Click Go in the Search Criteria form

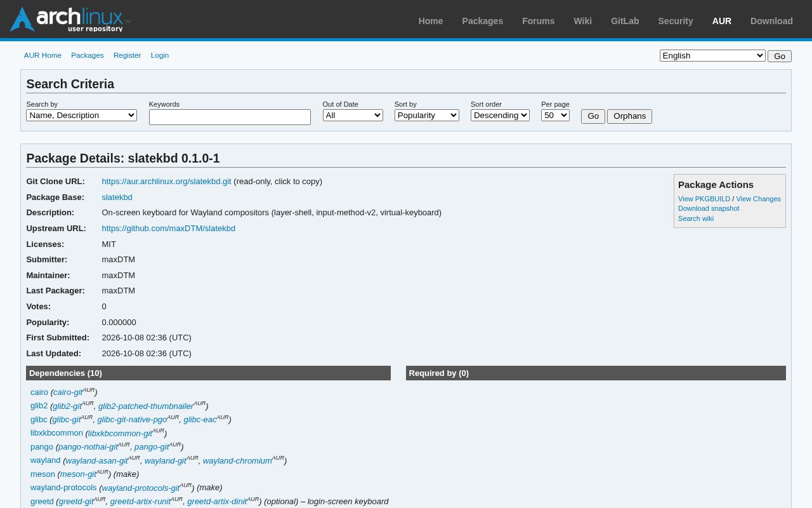(x=593, y=116)
